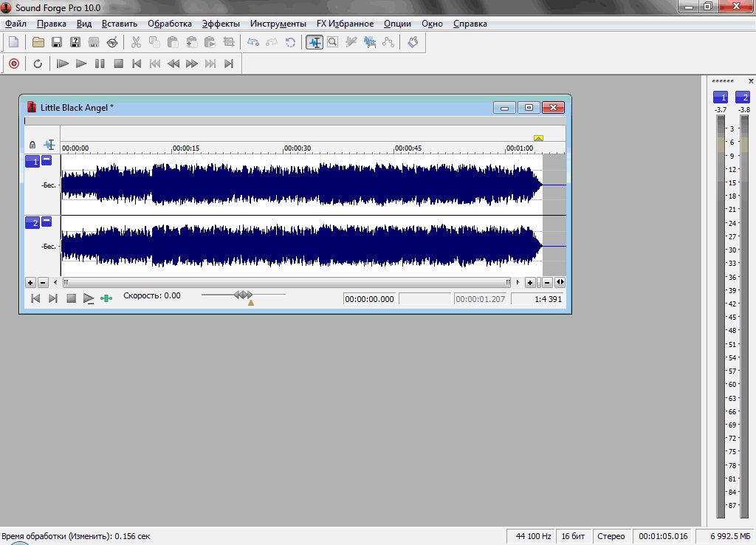
Task: Select the Edit tool
Action: pos(315,42)
